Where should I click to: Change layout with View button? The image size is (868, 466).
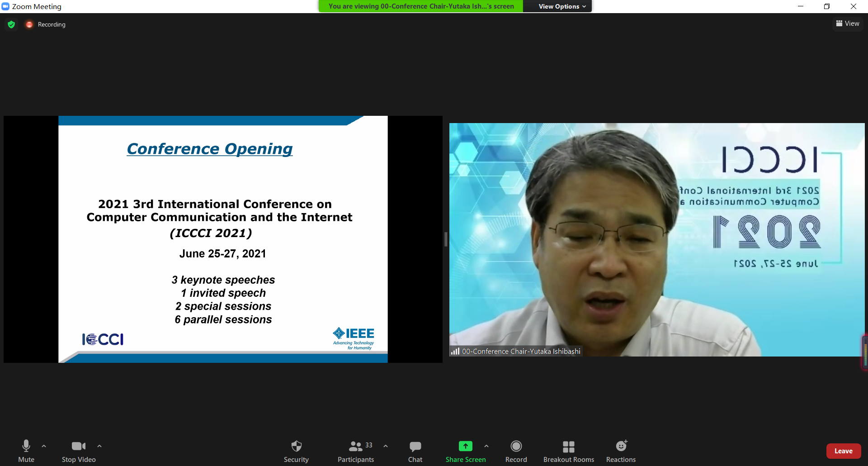tap(848, 24)
